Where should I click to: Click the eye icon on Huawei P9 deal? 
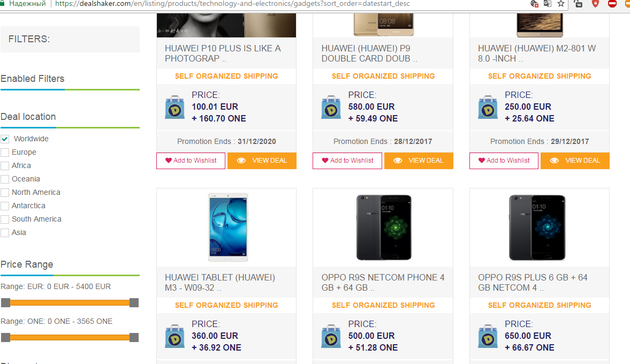(x=398, y=161)
